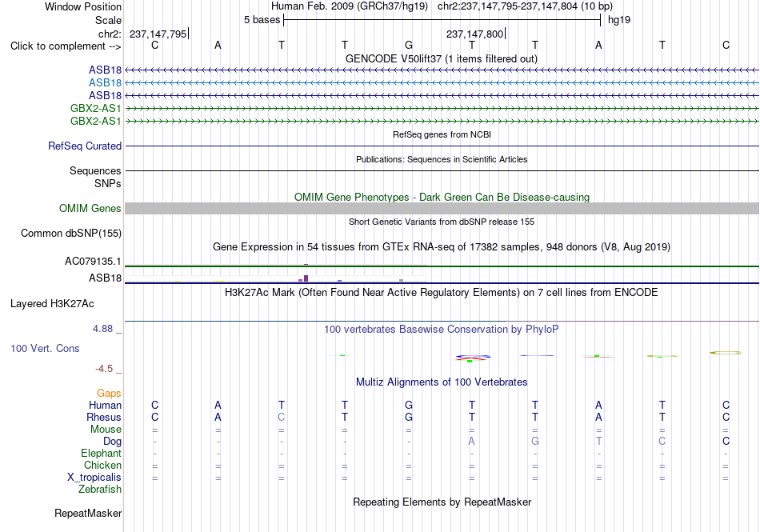Click 'Repeating Elements by RepeatMasker' title
Viewport: 760px width, 532px height.
[442, 502]
